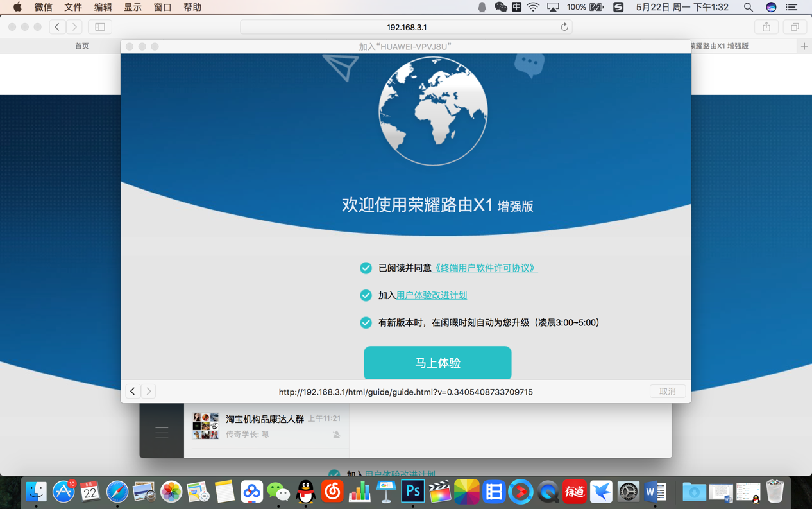Toggle the auto-upgrade at idle time checkbox

coord(366,323)
